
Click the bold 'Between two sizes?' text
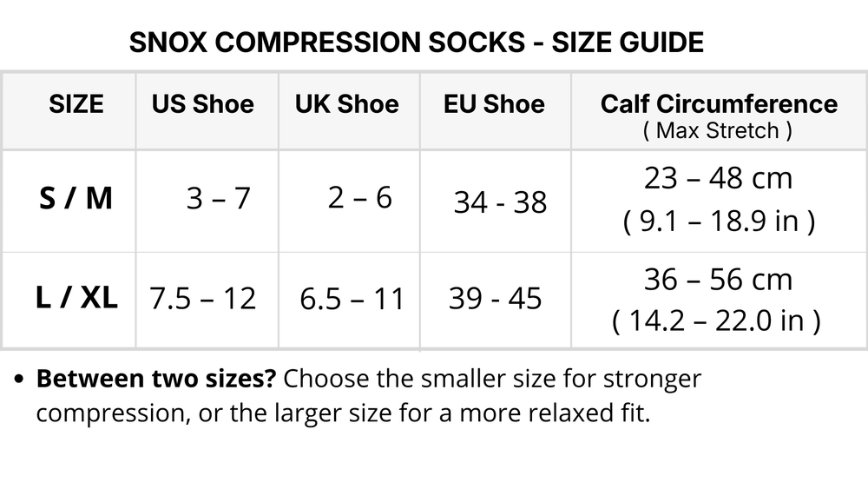pyautogui.click(x=155, y=380)
